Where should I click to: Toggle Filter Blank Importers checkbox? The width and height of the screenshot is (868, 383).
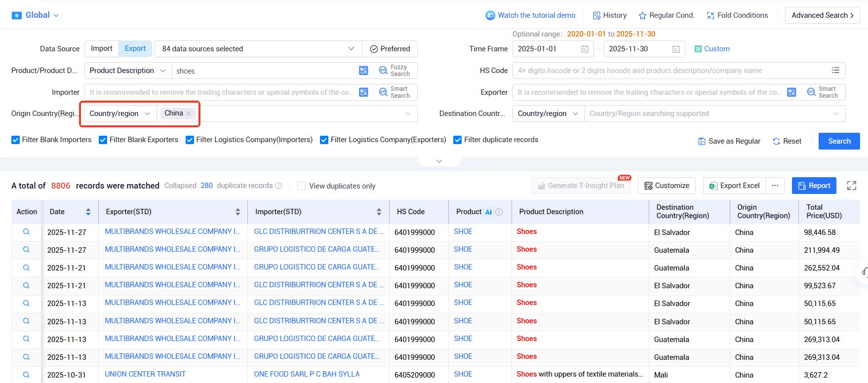15,140
